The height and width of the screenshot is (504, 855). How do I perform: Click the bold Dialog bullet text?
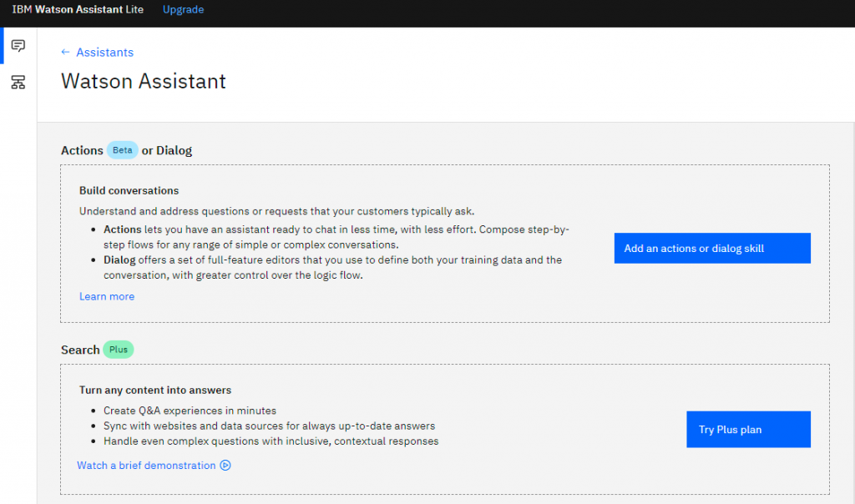pos(119,260)
